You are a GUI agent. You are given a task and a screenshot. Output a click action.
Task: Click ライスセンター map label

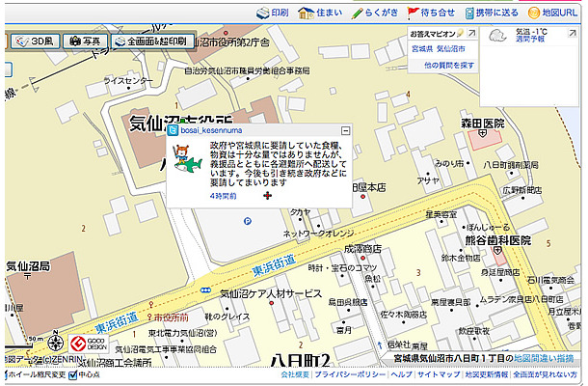[x=128, y=81]
